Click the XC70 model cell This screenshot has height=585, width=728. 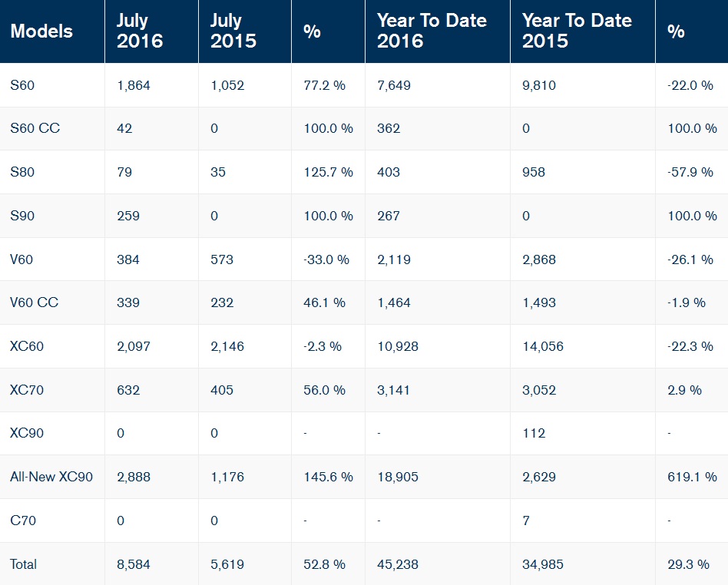point(27,390)
